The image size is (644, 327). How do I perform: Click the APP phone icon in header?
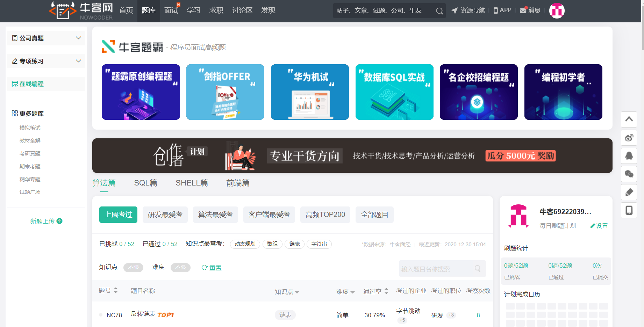496,10
